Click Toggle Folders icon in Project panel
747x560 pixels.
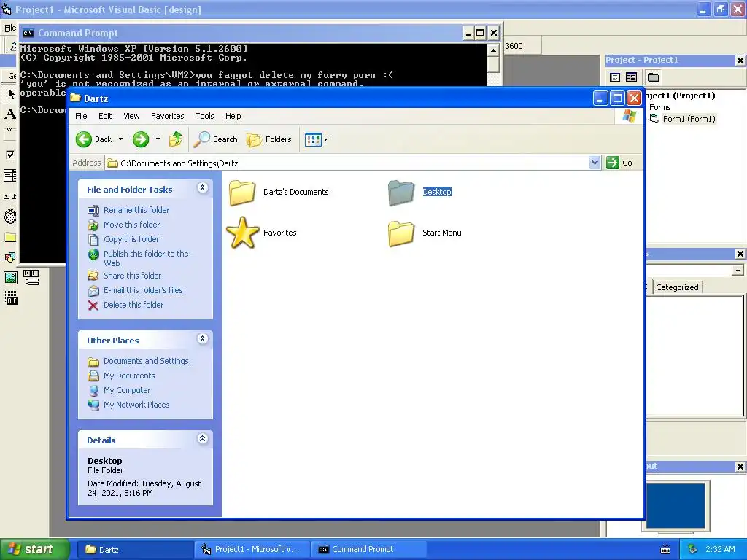pyautogui.click(x=653, y=77)
